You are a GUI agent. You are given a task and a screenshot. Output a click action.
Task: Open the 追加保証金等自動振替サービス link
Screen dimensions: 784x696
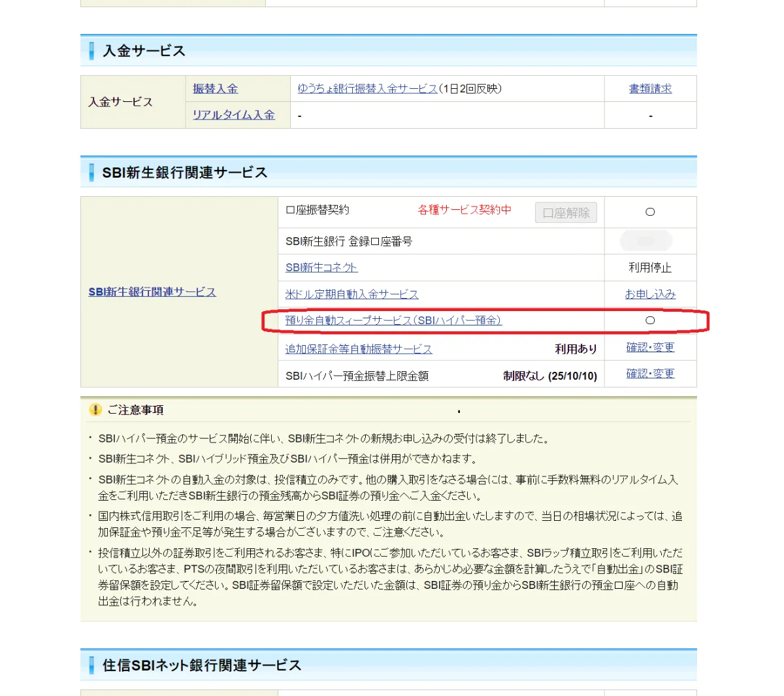click(x=359, y=349)
